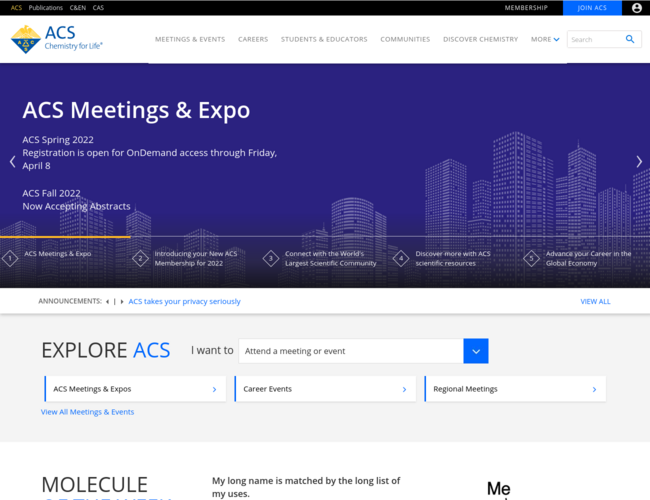
Task: Open ACS takes your privacy seriously link
Action: (x=184, y=301)
